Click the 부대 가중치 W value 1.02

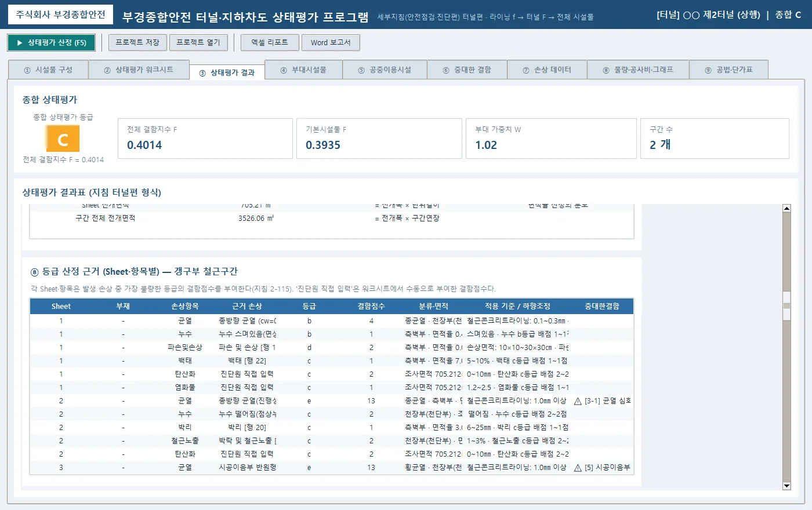(486, 145)
